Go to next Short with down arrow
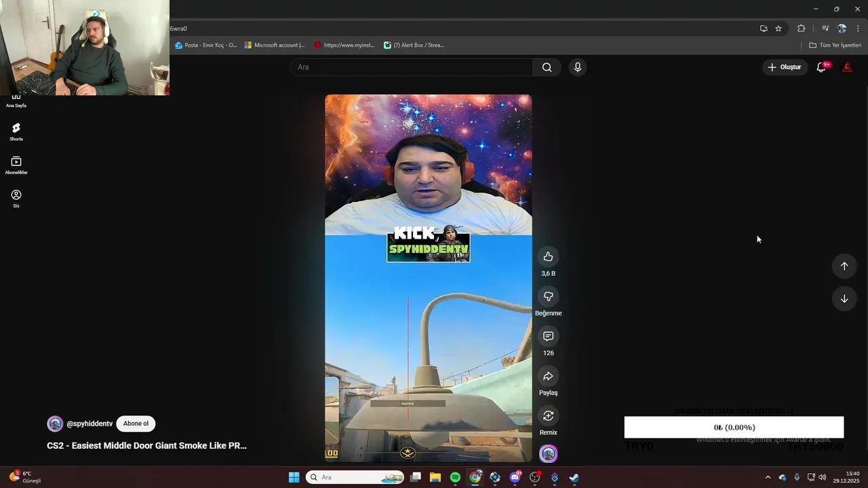 (844, 298)
